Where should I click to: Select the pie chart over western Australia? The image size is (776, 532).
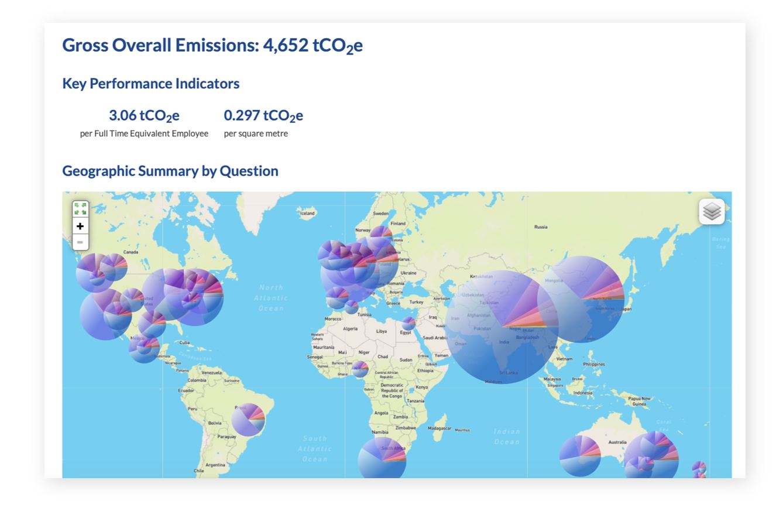pyautogui.click(x=580, y=456)
